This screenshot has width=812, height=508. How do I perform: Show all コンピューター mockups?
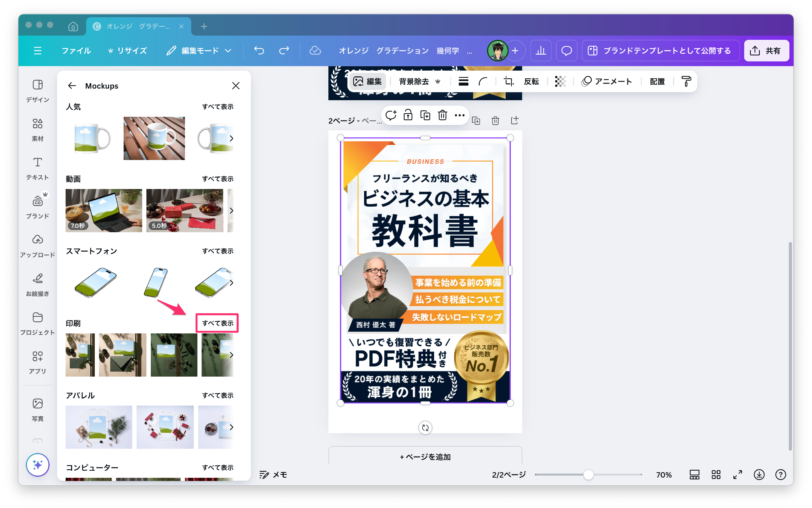point(218,467)
